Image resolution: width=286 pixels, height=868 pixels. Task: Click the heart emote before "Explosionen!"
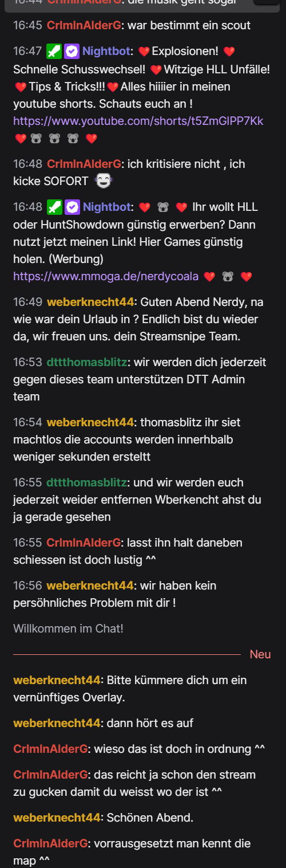click(144, 52)
